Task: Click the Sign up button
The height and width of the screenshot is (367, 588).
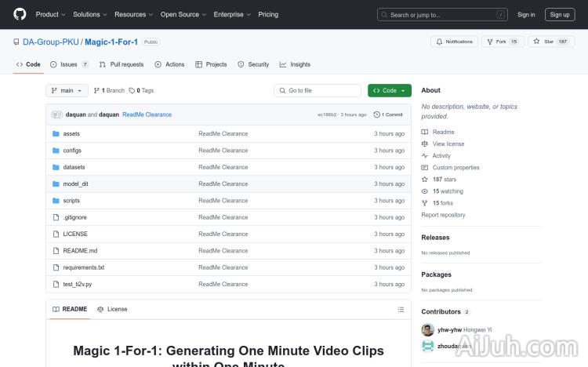Action: click(x=560, y=14)
